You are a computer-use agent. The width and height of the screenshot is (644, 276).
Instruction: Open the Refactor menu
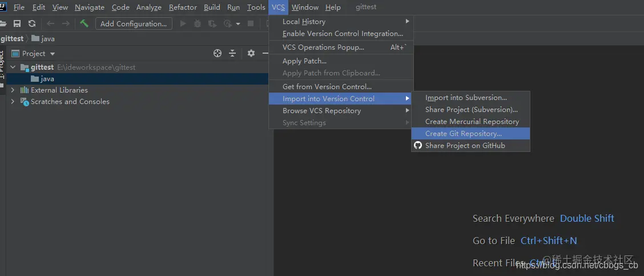click(x=183, y=7)
